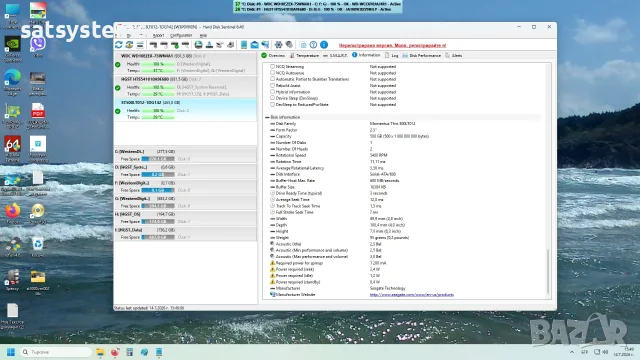This screenshot has height=360, width=640.
Task: Click the red unregistered version link
Action: tap(392, 45)
